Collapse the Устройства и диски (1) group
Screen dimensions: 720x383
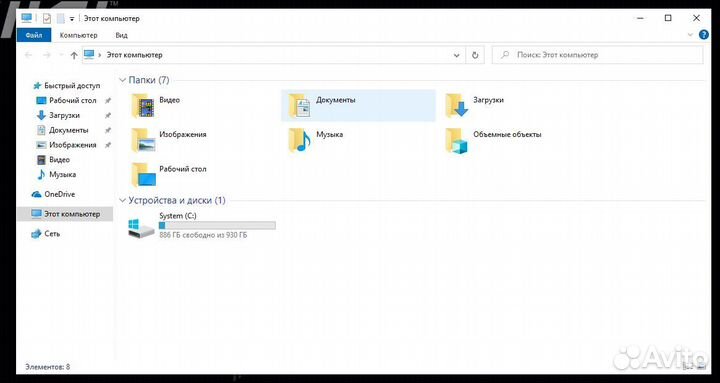tap(122, 201)
